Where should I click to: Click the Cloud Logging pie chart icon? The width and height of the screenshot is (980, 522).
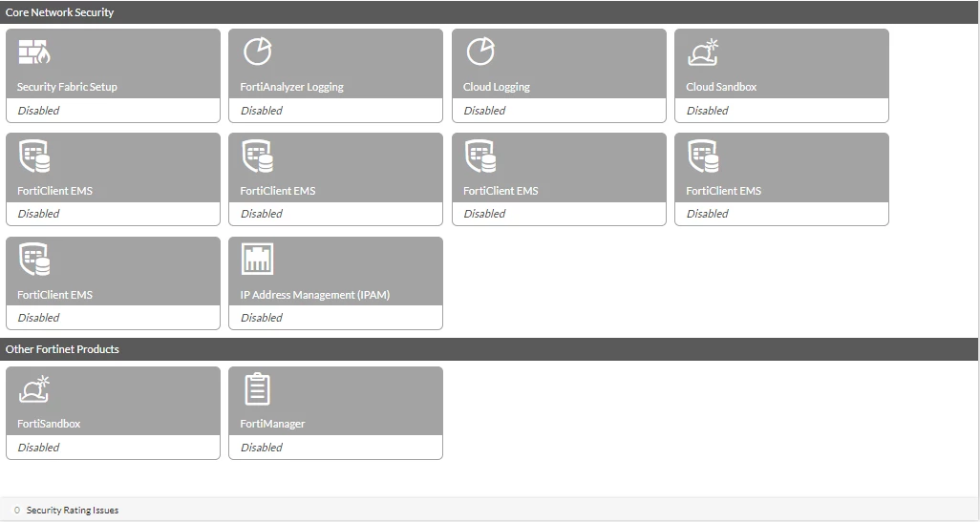click(480, 52)
